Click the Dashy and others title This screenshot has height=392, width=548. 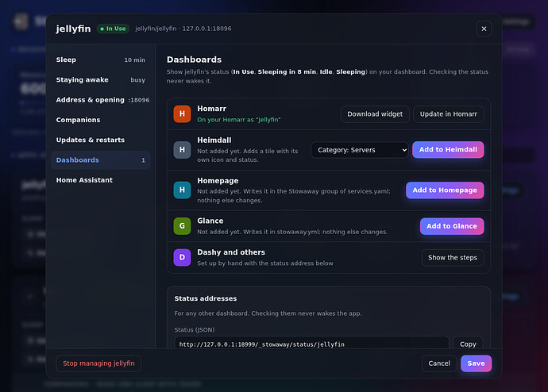pos(231,252)
